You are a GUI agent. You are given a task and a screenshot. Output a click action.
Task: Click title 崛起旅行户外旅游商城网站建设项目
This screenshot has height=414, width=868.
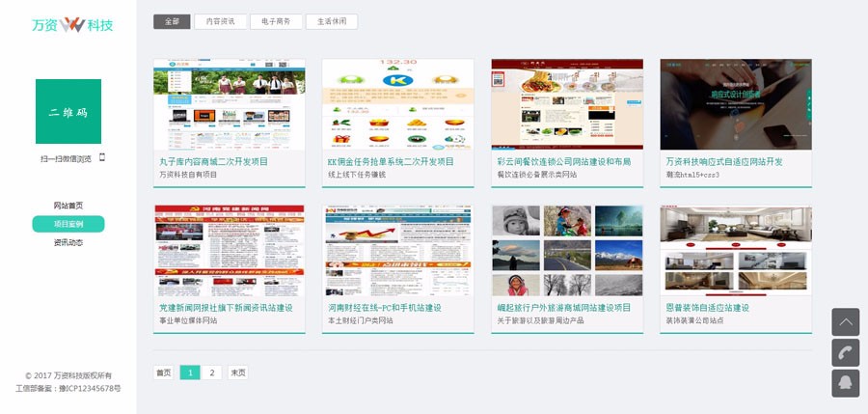(564, 308)
